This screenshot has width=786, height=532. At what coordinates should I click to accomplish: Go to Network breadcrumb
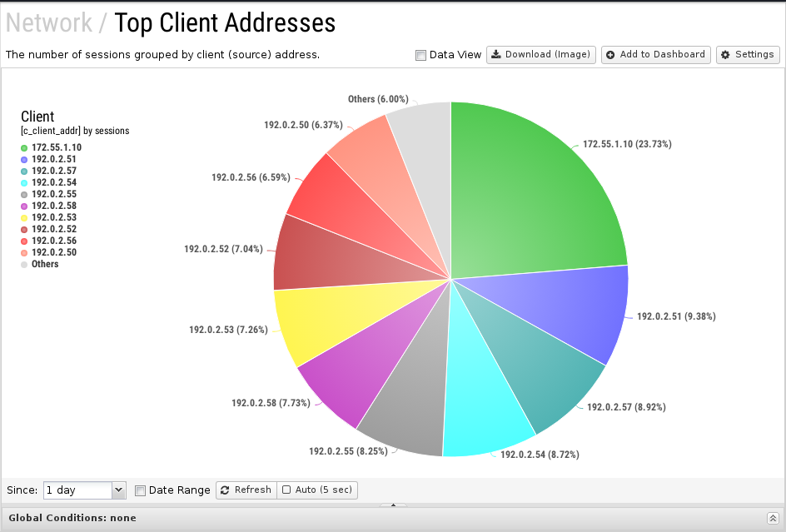coord(49,22)
